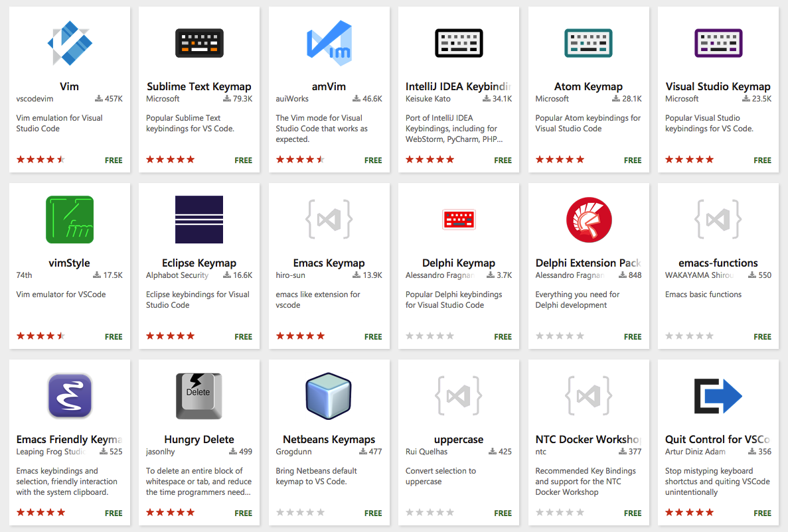Open the Delphi Extension Pack helmet icon
The width and height of the screenshot is (788, 532).
click(589, 220)
